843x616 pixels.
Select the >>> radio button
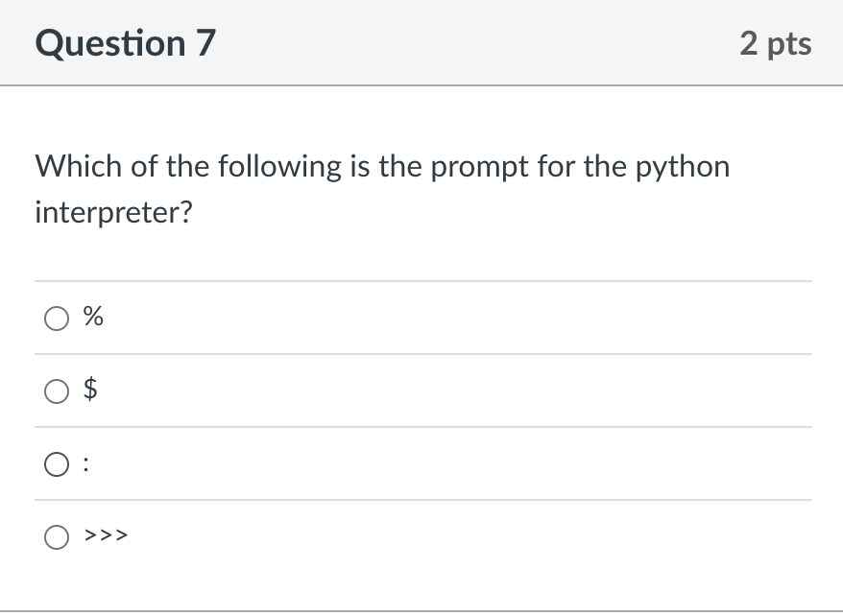pos(57,537)
